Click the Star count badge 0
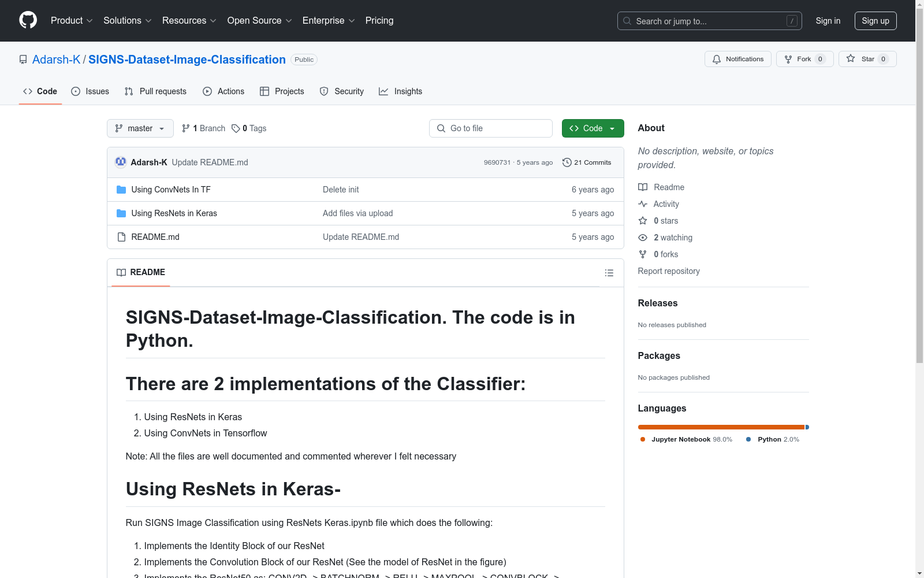The image size is (924, 578). point(883,59)
